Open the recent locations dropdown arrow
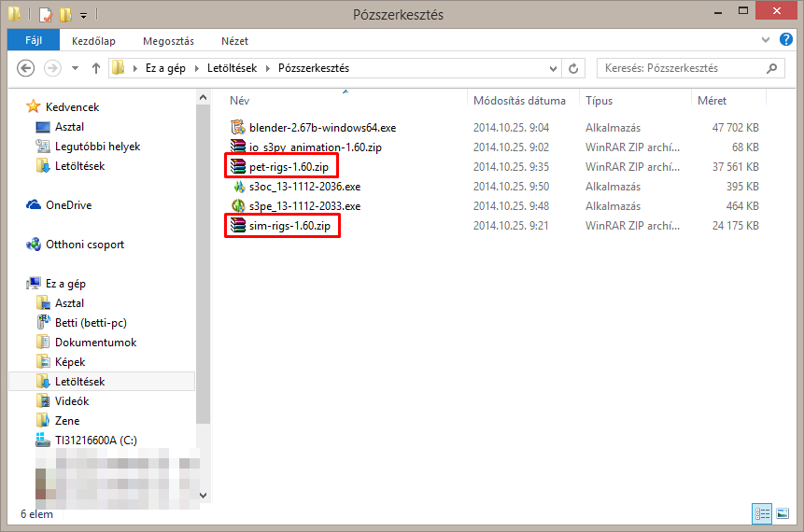This screenshot has height=532, width=804. 75,68
